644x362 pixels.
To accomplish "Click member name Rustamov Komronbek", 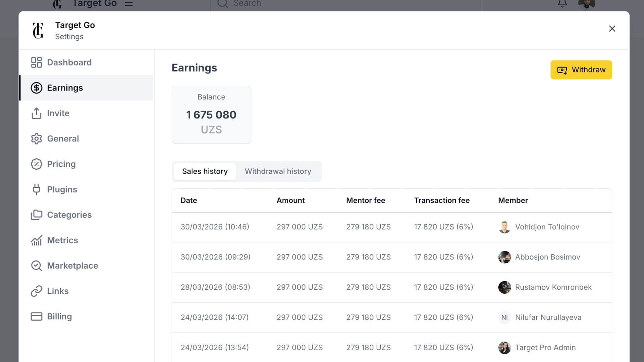I will click(x=553, y=287).
